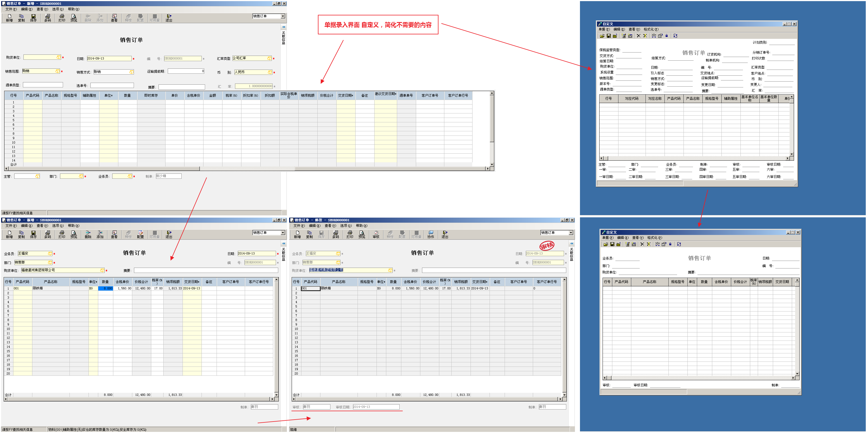Click the lock icon in upper 自定义 window toolbar
Image resolution: width=868 pixels, height=433 pixels.
666,36
